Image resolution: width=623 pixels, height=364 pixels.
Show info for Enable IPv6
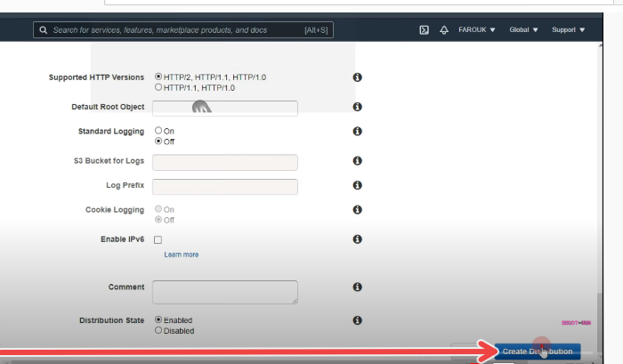357,239
